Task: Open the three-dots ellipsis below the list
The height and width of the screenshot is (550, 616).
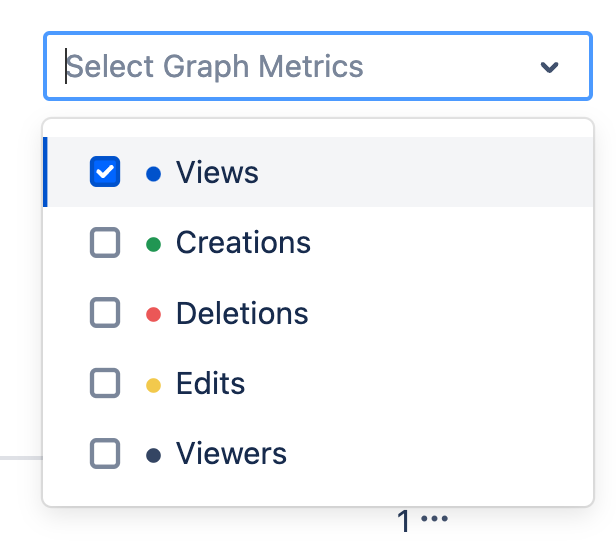Action: click(435, 520)
